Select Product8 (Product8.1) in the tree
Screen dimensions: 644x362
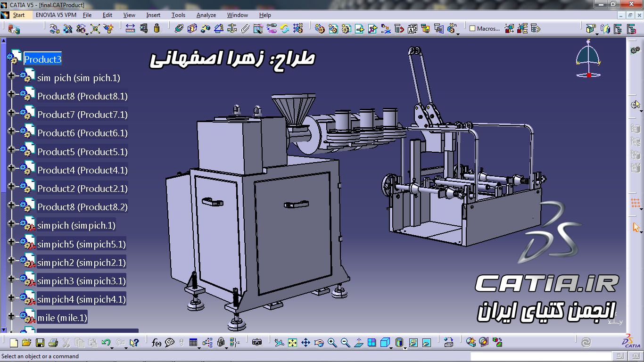click(x=83, y=96)
